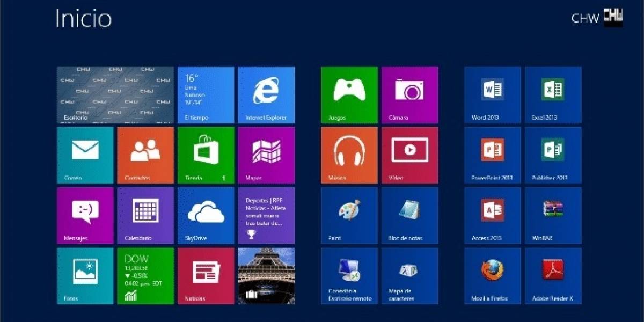The height and width of the screenshot is (322, 644).
Task: Launch Paint from its tile
Action: [x=349, y=216]
